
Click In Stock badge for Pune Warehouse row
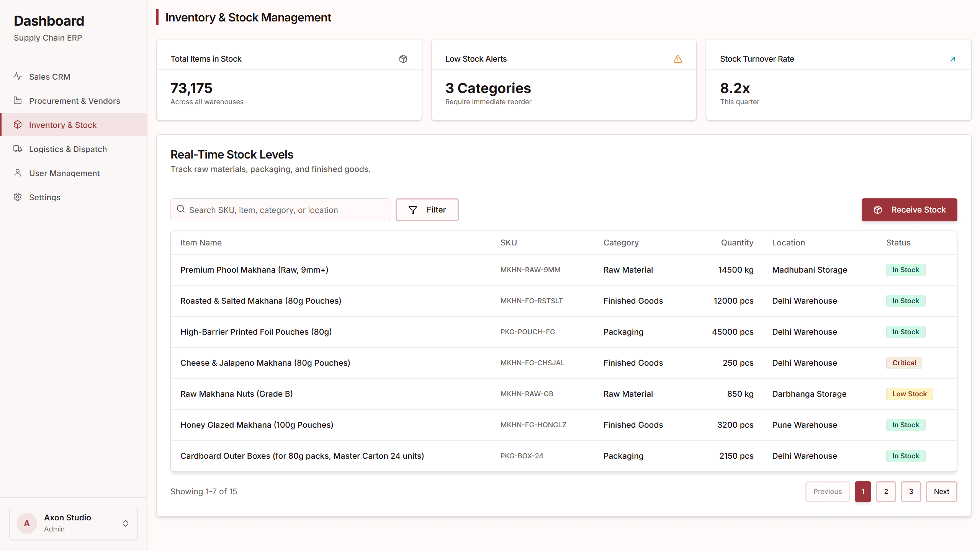point(906,425)
